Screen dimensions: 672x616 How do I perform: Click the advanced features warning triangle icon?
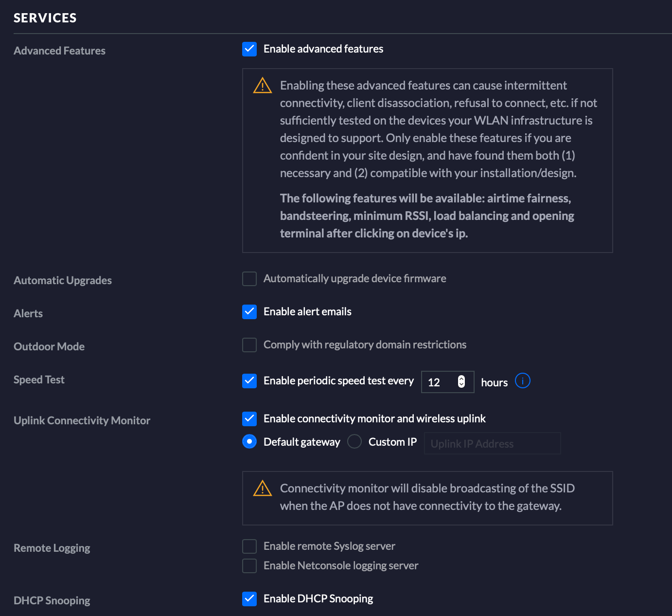point(263,86)
